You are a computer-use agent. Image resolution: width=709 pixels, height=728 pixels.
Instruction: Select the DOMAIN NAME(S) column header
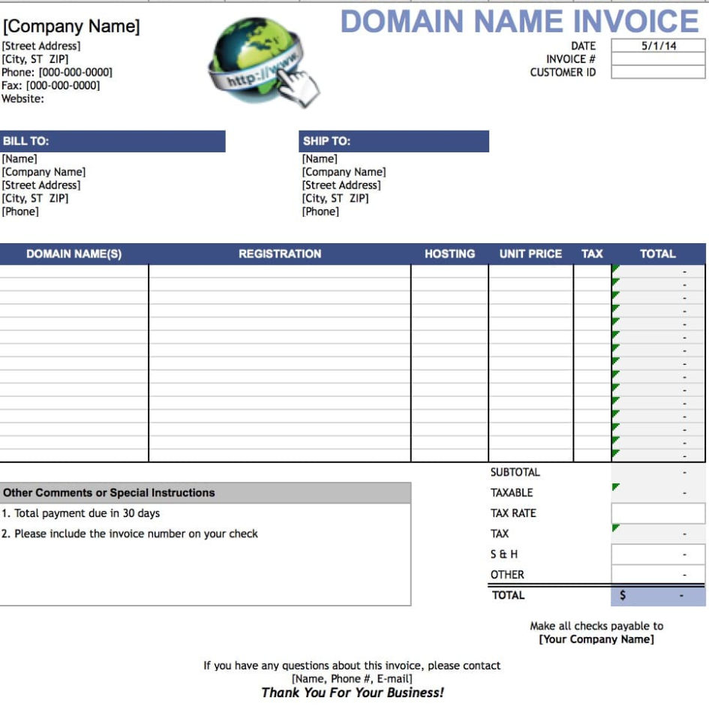[x=73, y=254]
